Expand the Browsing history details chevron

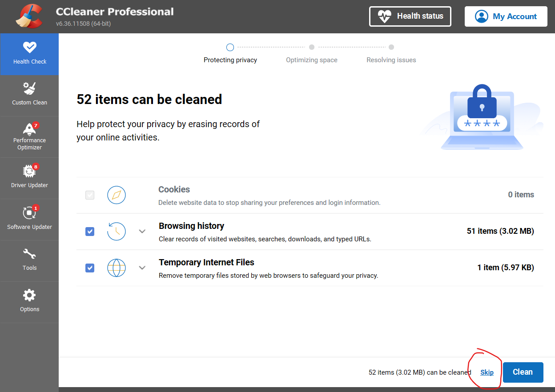[x=142, y=231]
